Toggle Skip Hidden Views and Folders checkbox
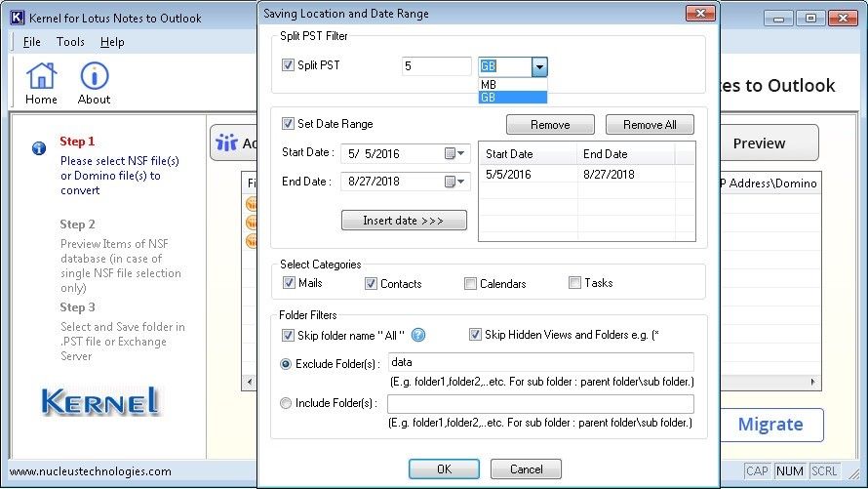The height and width of the screenshot is (489, 868). [475, 335]
